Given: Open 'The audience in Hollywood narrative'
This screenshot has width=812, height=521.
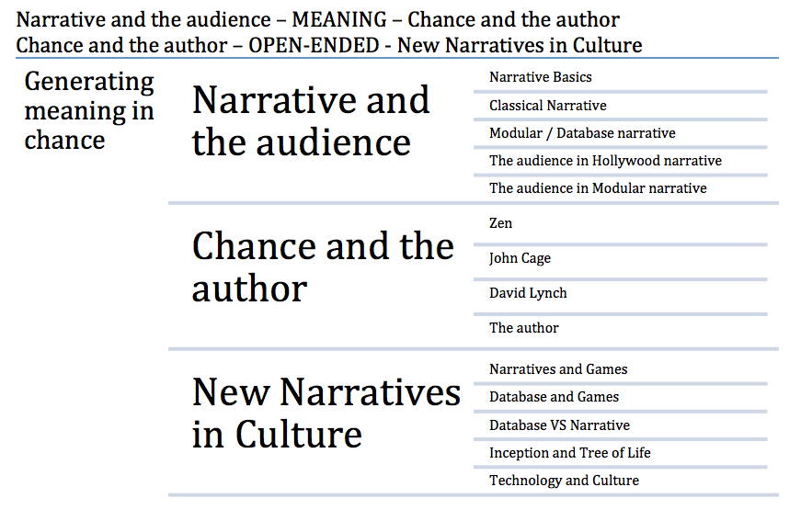Looking at the screenshot, I should pos(605,161).
